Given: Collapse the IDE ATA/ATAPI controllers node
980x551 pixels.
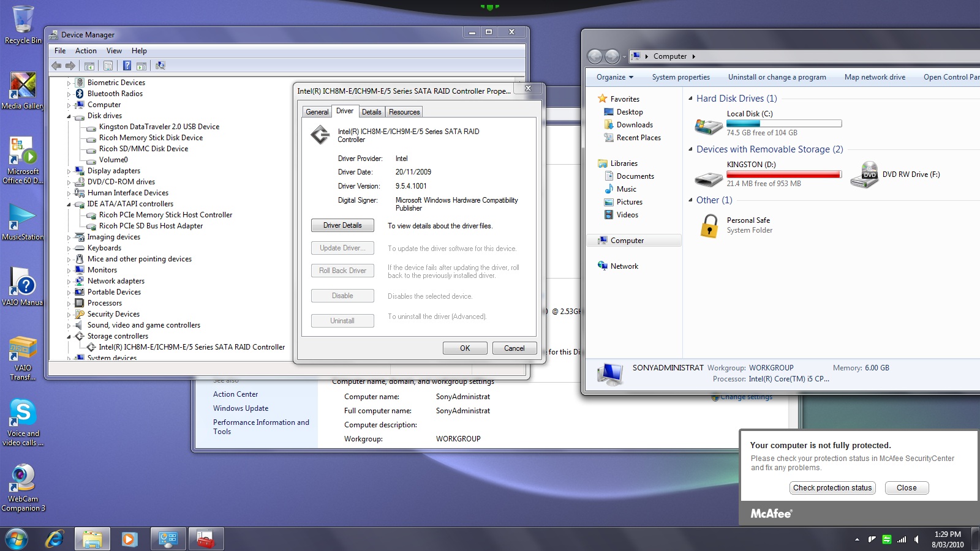Looking at the screenshot, I should 69,204.
